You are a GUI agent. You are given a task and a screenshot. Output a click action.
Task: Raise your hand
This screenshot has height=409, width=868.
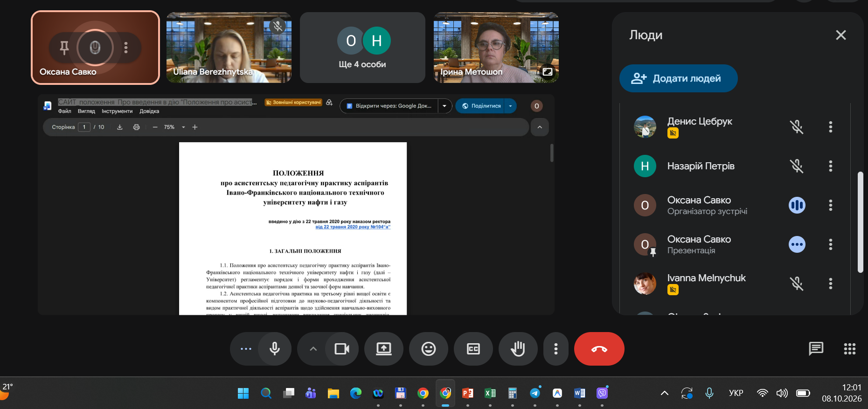(518, 349)
